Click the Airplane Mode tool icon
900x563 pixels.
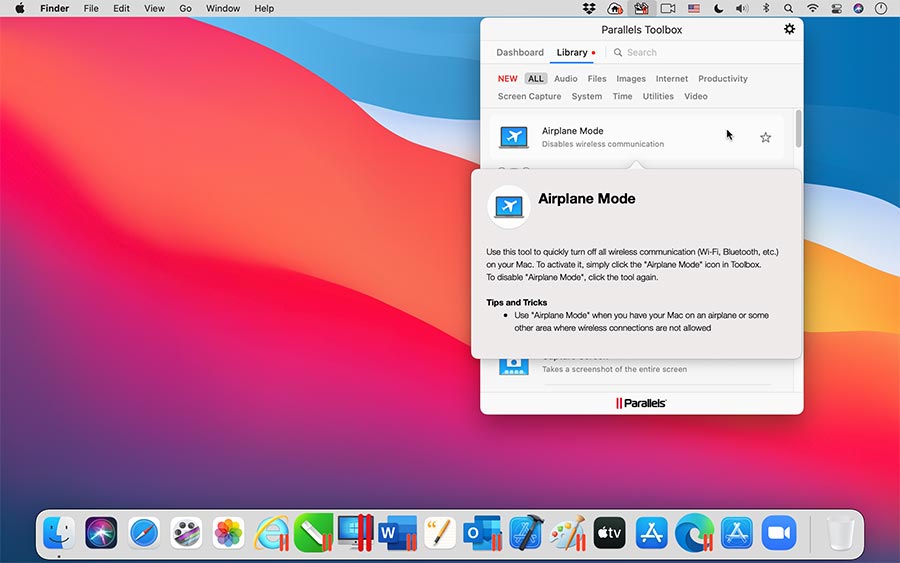(x=514, y=137)
